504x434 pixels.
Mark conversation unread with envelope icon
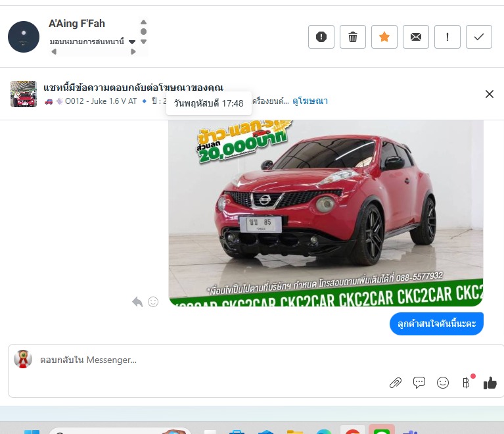coord(415,37)
